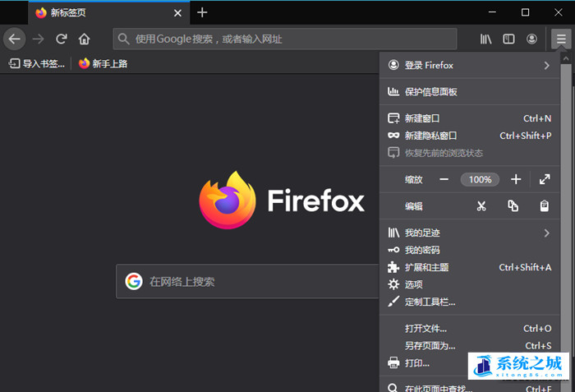The width and height of the screenshot is (575, 392).
Task: Click the 保护信息面板 chart icon
Action: click(x=393, y=92)
